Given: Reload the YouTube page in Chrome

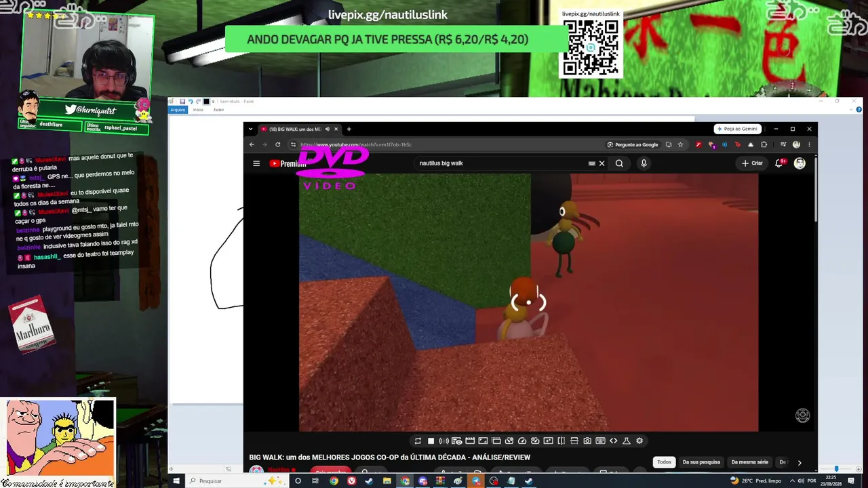Looking at the screenshot, I should point(277,144).
